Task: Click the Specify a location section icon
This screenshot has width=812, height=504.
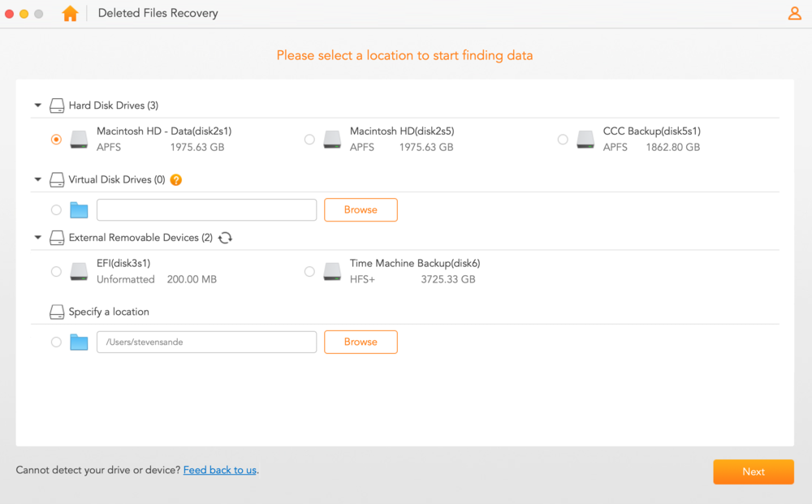Action: pos(57,312)
